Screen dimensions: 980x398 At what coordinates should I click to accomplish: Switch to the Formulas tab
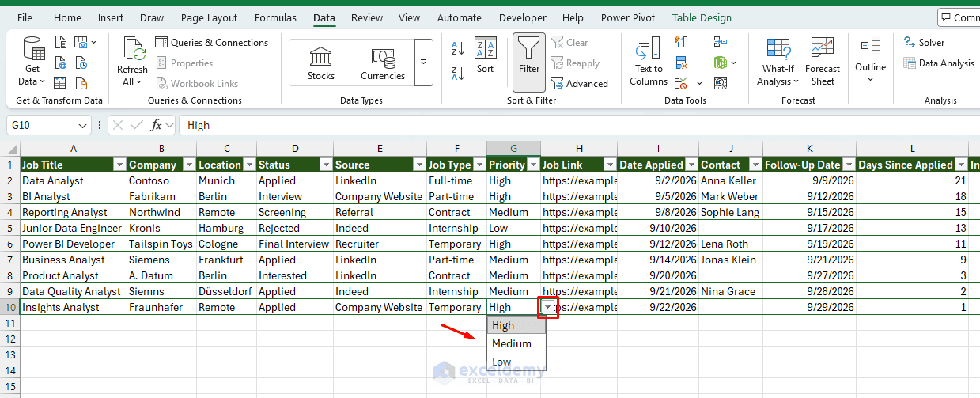pos(276,17)
